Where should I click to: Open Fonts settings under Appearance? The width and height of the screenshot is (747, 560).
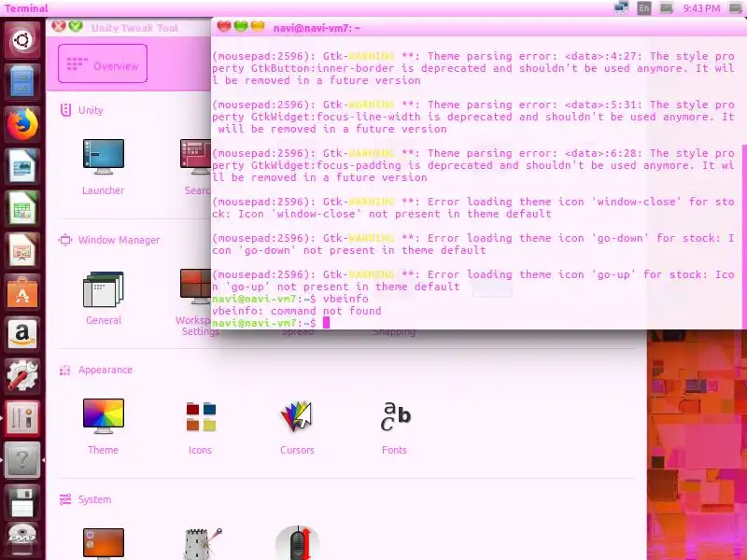394,427
